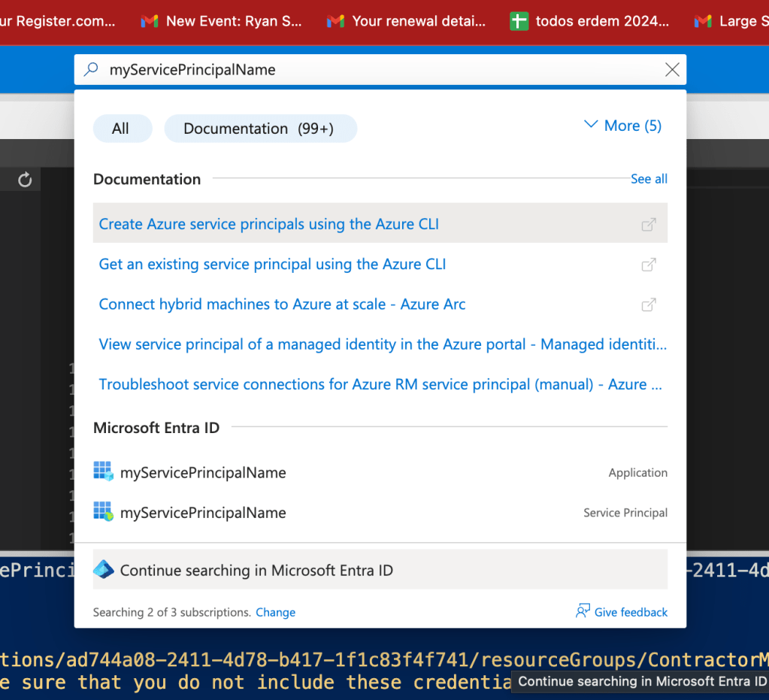Viewport: 769px width, 700px height.
Task: Click external link icon for Connect hybrid machines
Action: tap(649, 305)
